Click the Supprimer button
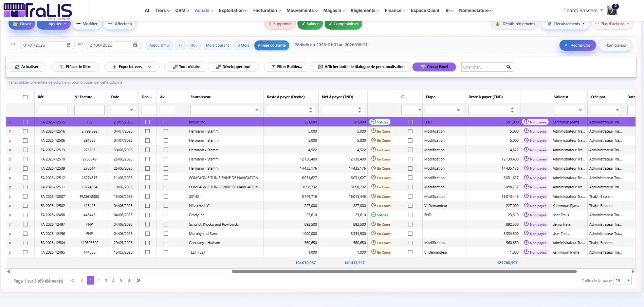The image size is (644, 307). (280, 24)
